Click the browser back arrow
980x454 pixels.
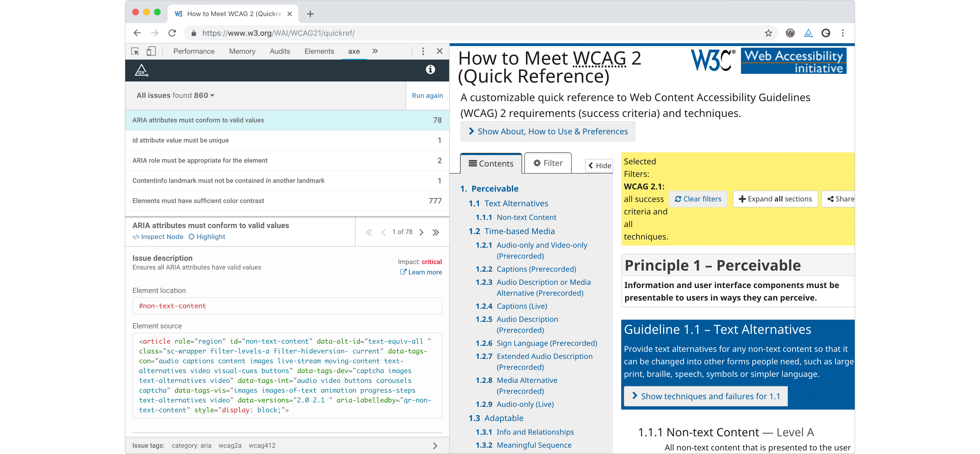click(x=137, y=33)
